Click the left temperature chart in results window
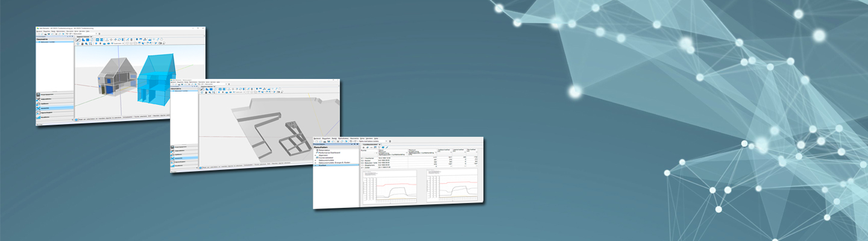The width and height of the screenshot is (868, 241). point(389,187)
